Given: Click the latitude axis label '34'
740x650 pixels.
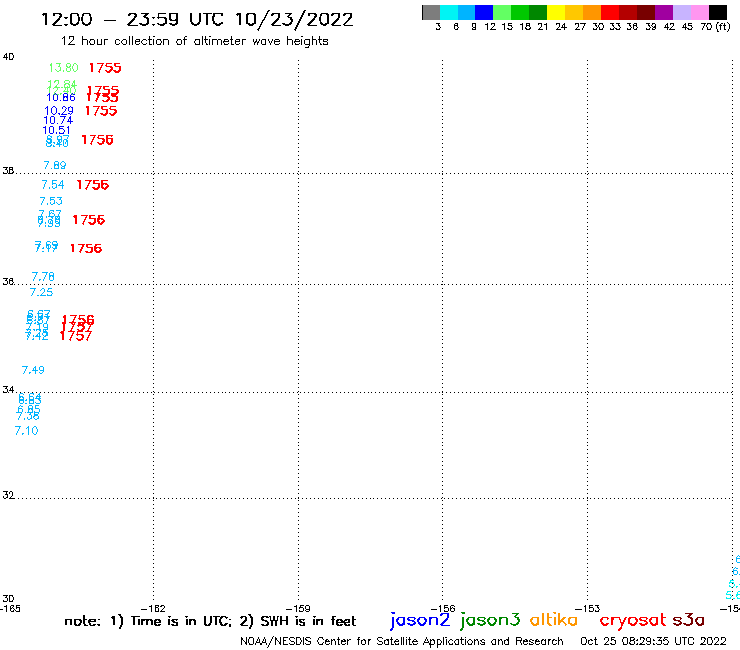Looking at the screenshot, I should point(8,389).
